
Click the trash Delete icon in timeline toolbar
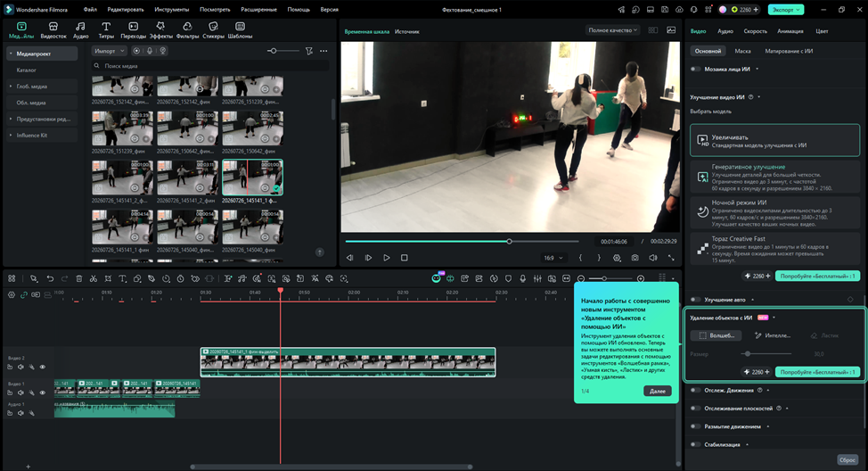pyautogui.click(x=78, y=278)
